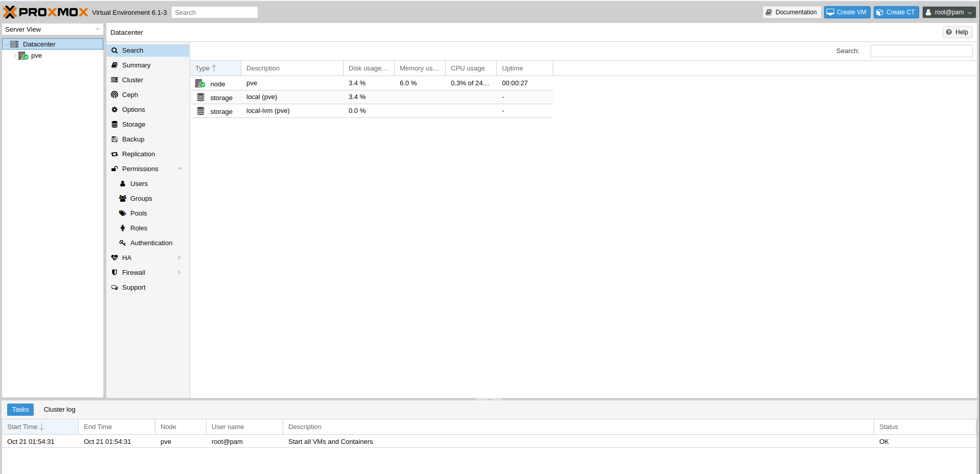Screen dimensions: 980x474
Task: Click the Pools tags icon
Action: (123, 214)
